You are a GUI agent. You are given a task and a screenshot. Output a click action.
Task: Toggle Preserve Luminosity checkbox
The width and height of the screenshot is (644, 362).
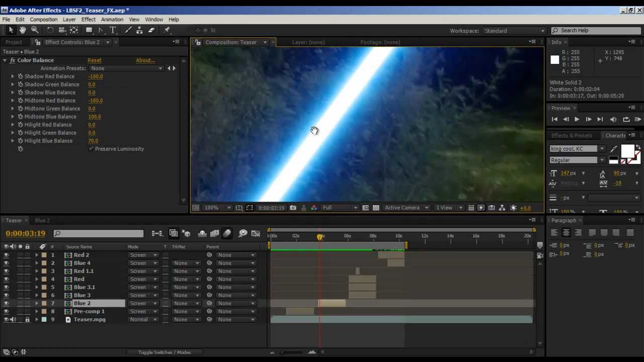click(x=91, y=149)
